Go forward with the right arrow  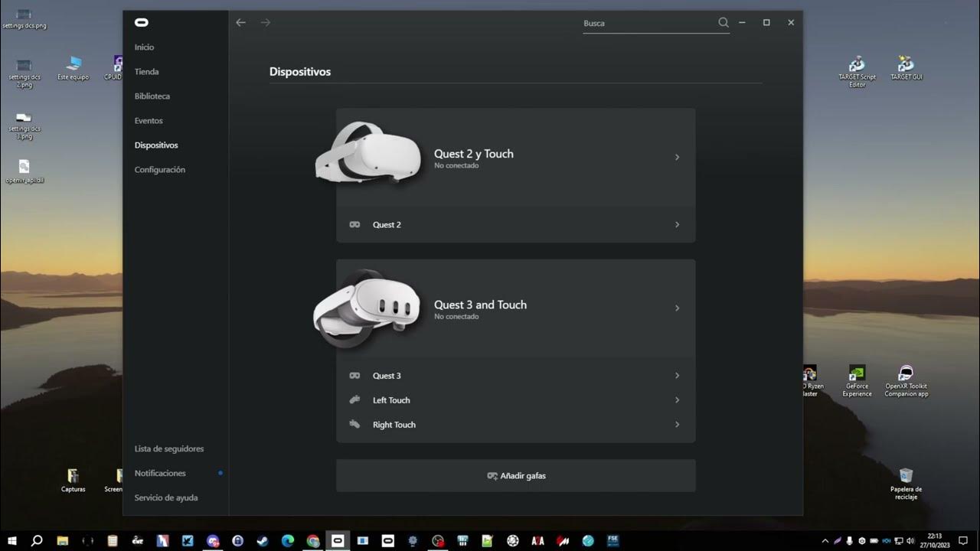click(x=266, y=23)
